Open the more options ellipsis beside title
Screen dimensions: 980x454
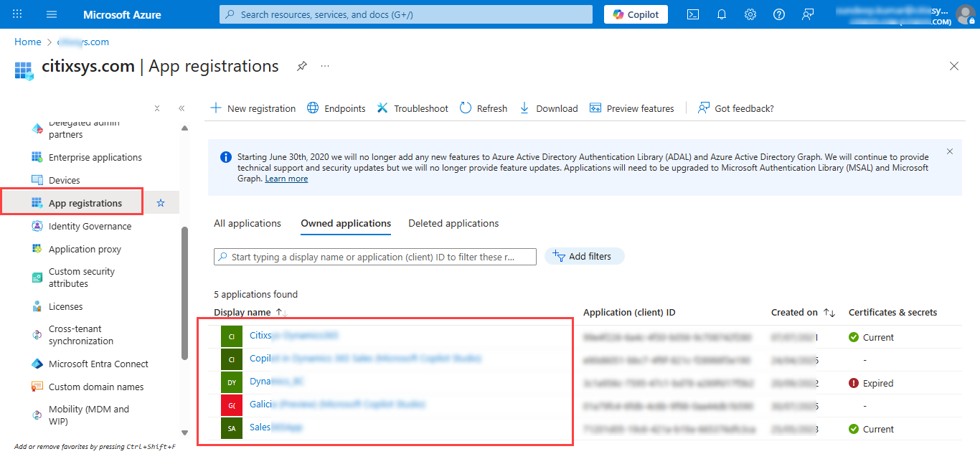(325, 66)
